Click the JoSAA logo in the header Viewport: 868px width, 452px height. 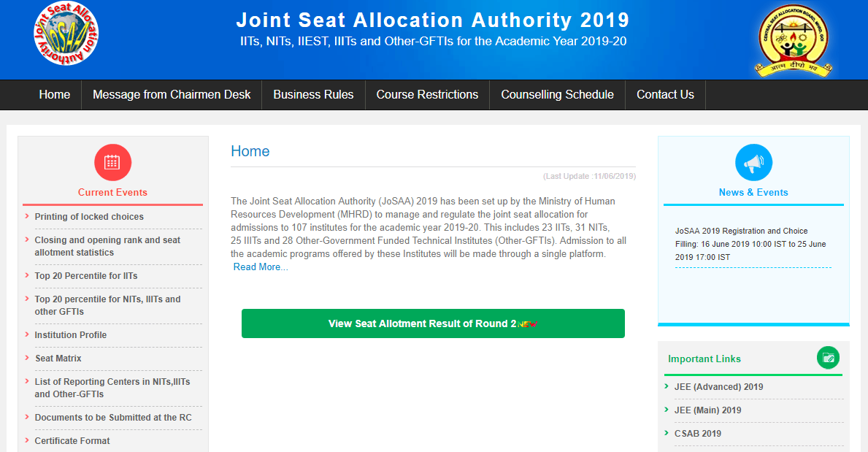coord(66,34)
